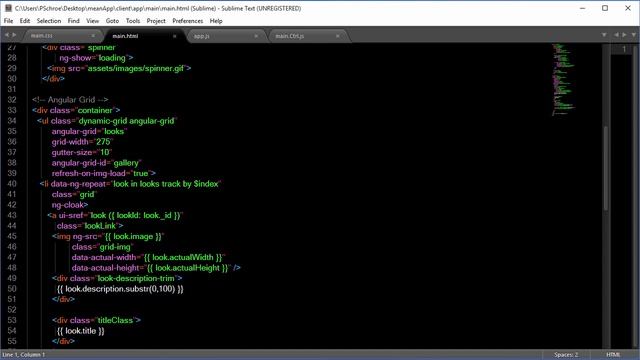
Task: Click the ng-cloak attribute
Action: (68, 205)
